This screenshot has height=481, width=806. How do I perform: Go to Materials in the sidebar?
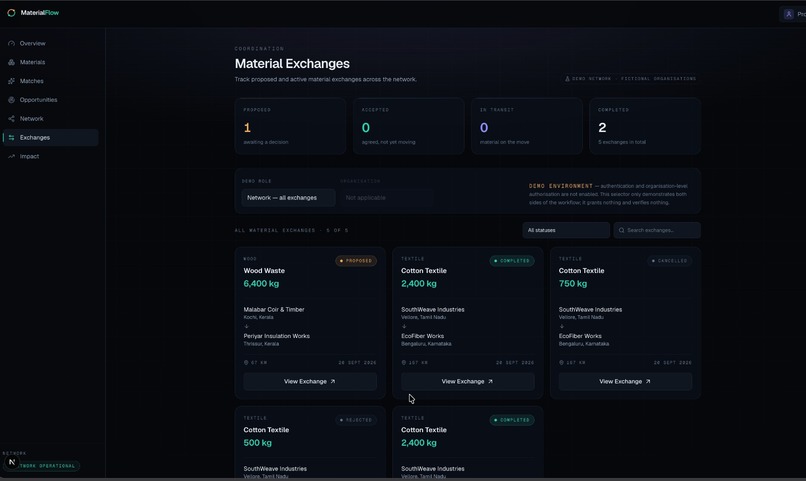[50, 62]
